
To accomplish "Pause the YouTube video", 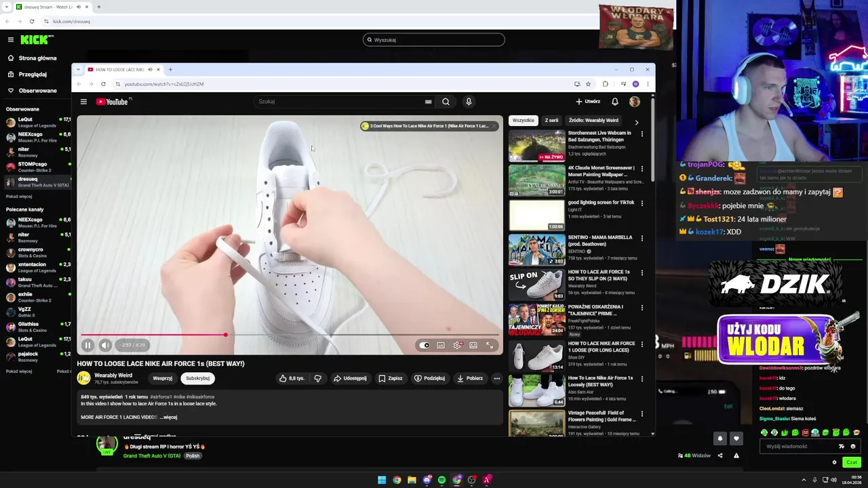I will (87, 345).
